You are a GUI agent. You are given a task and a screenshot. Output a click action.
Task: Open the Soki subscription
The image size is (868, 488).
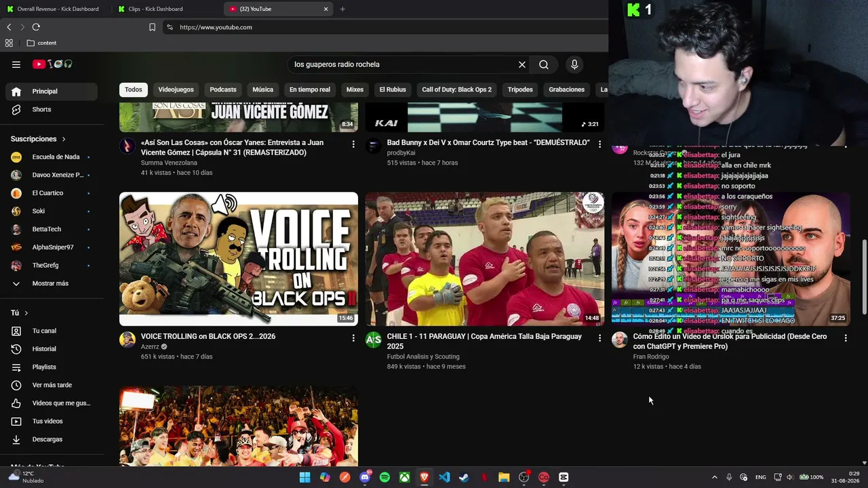(52, 211)
